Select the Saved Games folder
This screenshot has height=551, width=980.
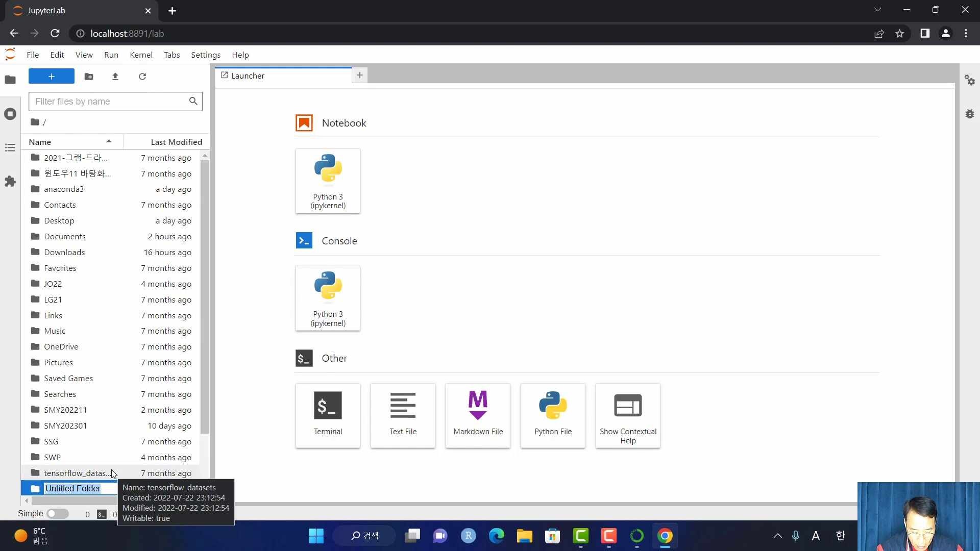tap(111, 379)
